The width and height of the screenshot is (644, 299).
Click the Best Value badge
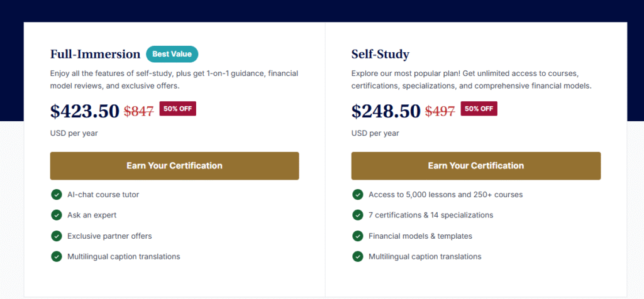coord(172,54)
